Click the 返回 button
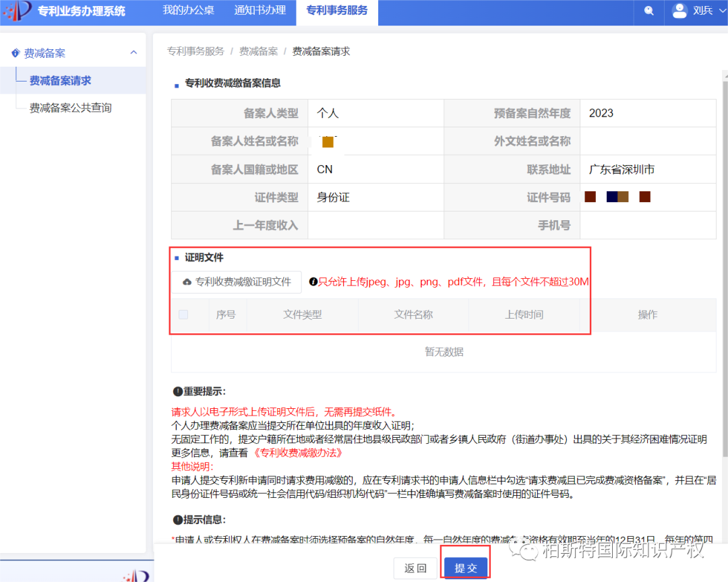The width and height of the screenshot is (728, 582). coord(413,568)
